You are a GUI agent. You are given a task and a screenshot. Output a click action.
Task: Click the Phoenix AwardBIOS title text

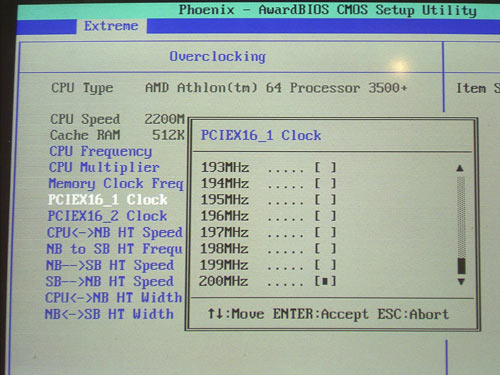(x=327, y=10)
